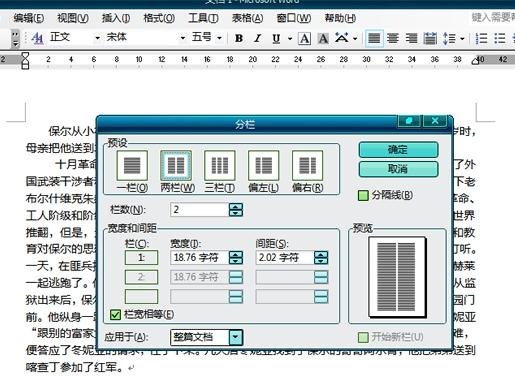The image size is (515, 378).
Task: Toggle the 开始新栏 checkbox
Action: (363, 337)
